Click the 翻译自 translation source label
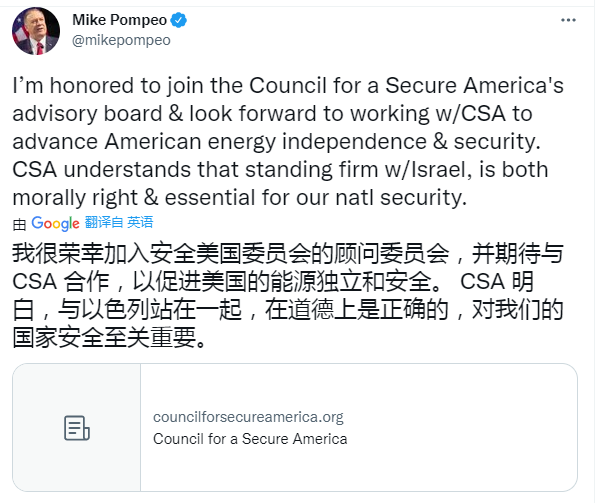The image size is (599, 503). tap(104, 222)
